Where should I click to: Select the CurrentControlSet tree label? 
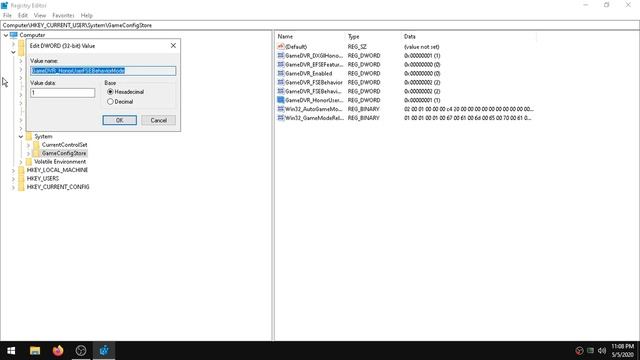point(64,145)
